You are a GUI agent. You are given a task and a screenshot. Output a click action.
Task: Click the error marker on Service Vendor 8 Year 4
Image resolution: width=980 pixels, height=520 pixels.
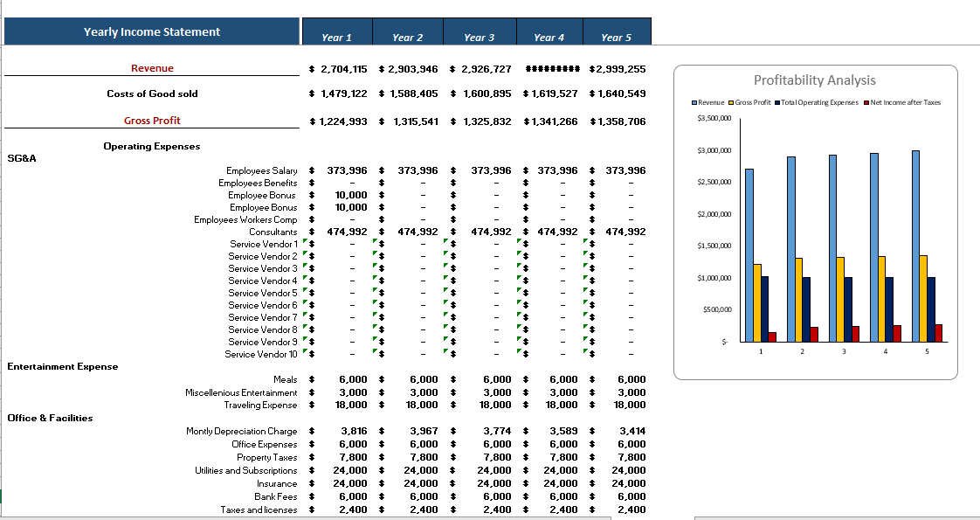pyautogui.click(x=518, y=329)
